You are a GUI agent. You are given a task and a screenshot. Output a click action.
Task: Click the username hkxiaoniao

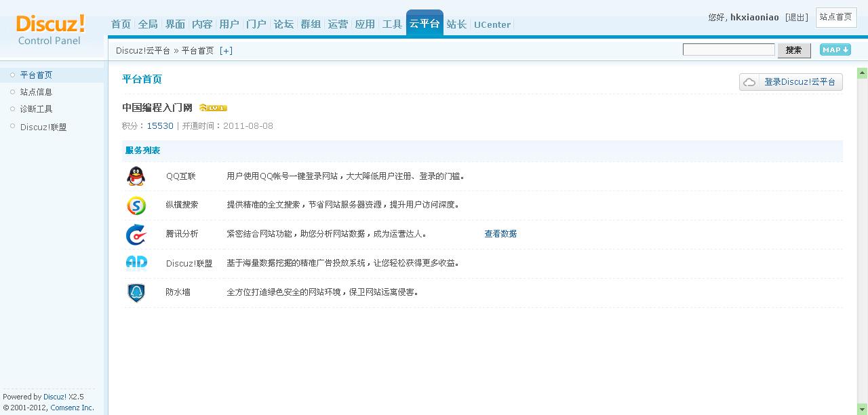tap(755, 18)
